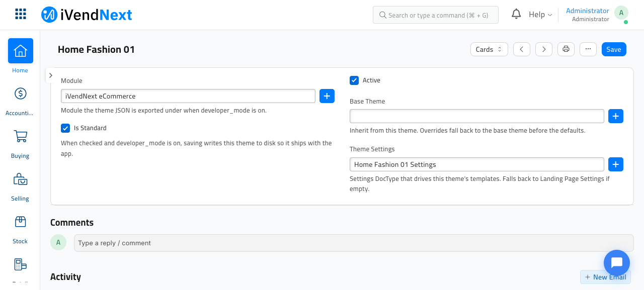Screen dimensions: 644x290
Task: Click the Base Theme label
Action: pos(367,102)
